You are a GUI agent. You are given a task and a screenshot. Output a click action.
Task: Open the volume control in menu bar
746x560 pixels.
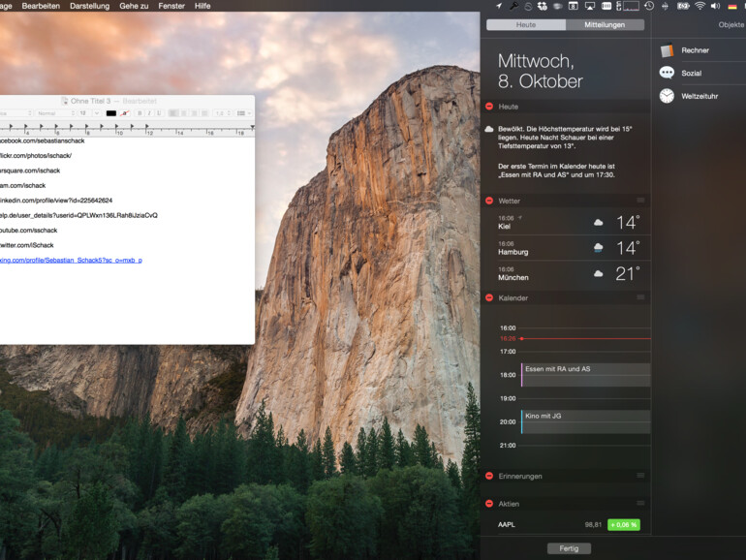[x=716, y=6]
